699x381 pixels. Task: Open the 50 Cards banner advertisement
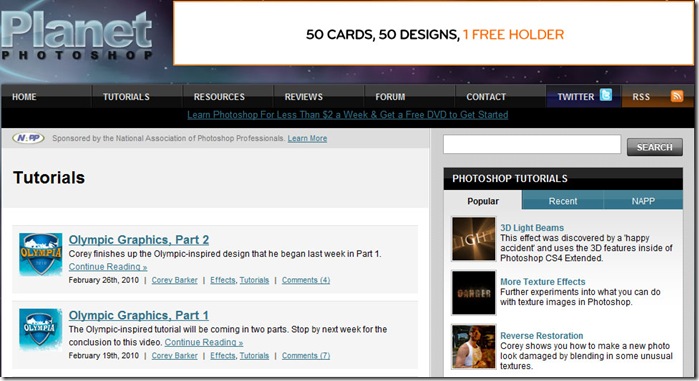pos(433,33)
